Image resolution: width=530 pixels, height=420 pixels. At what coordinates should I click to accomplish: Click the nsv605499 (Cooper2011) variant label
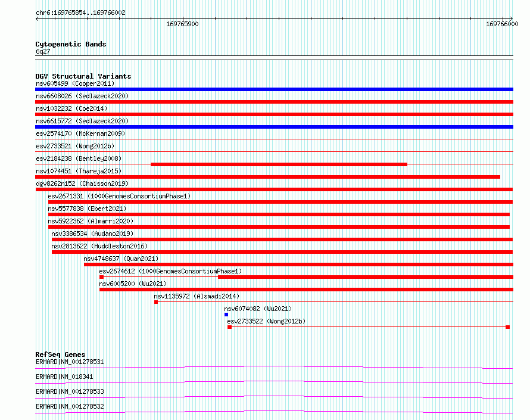click(x=75, y=83)
